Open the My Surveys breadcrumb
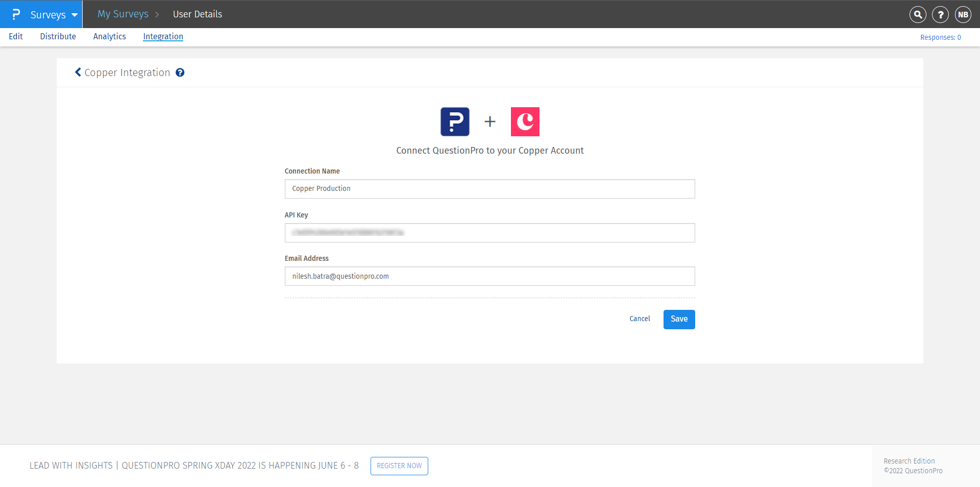 [122, 14]
